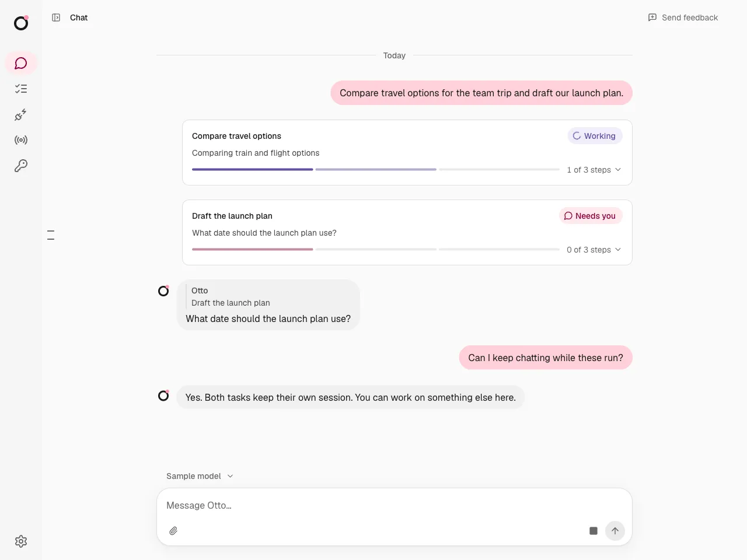
Task: Click Otto avatar beside the 'Yes. Both tasks' reply
Action: coord(163,395)
